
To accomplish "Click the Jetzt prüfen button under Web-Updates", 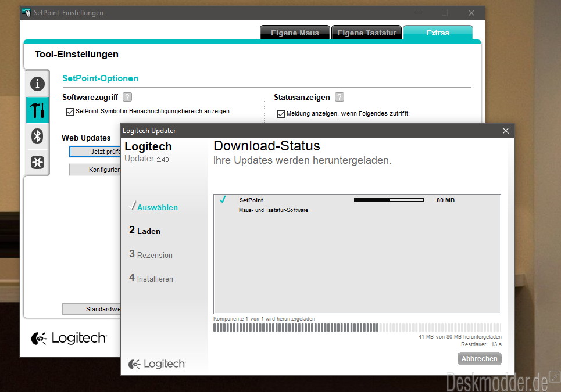I will pyautogui.click(x=95, y=152).
